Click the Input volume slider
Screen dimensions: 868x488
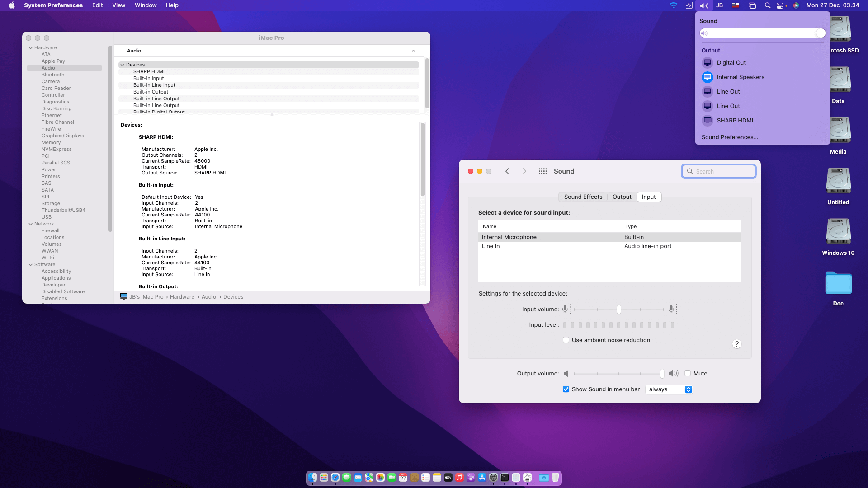click(x=618, y=310)
